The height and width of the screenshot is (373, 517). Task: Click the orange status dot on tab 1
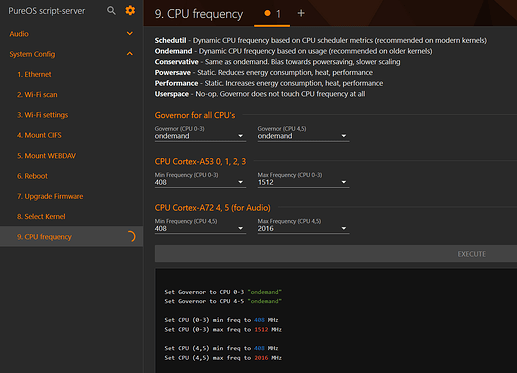267,13
